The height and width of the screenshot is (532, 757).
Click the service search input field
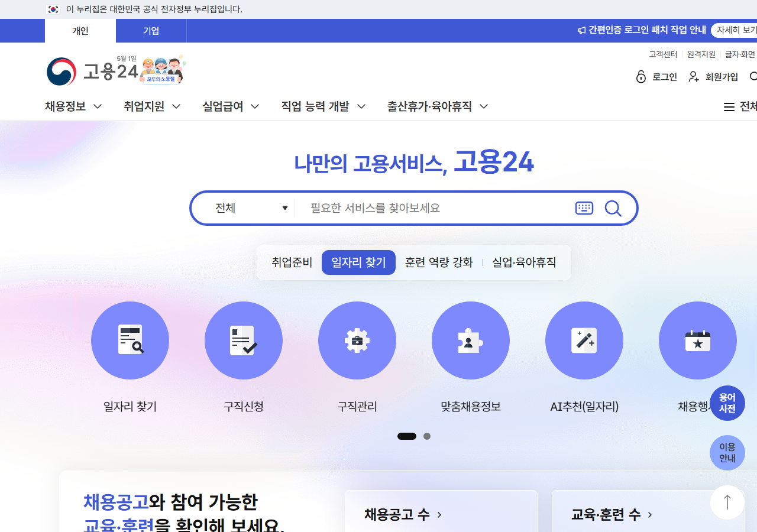tap(435, 208)
